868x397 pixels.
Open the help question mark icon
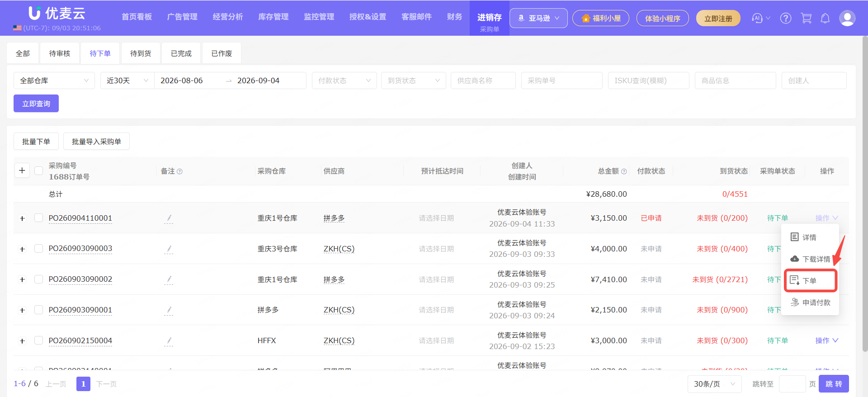786,18
